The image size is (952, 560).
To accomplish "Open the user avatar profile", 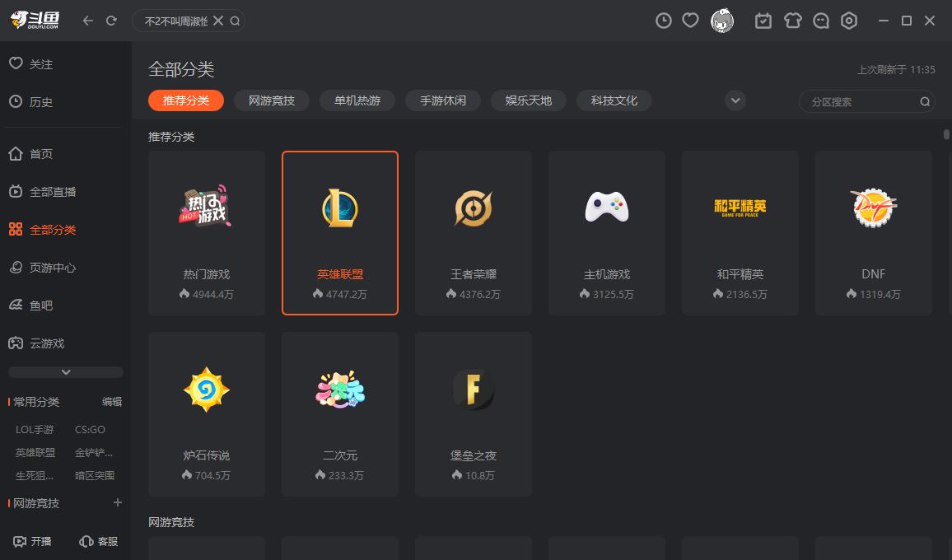I will (x=722, y=21).
